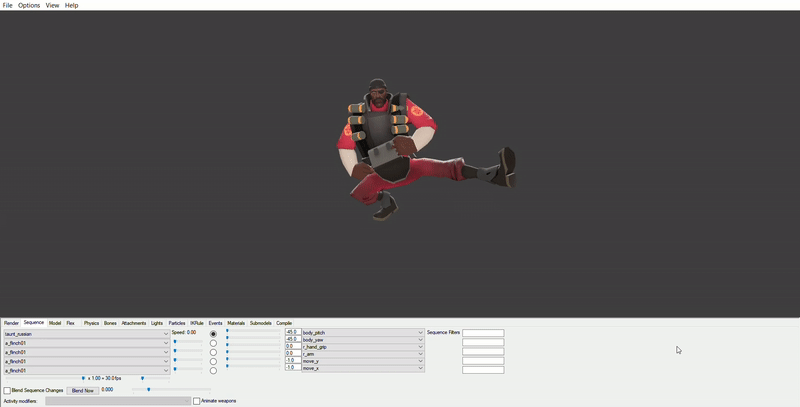Open the Compile tab
This screenshot has height=407, width=800.
point(284,323)
